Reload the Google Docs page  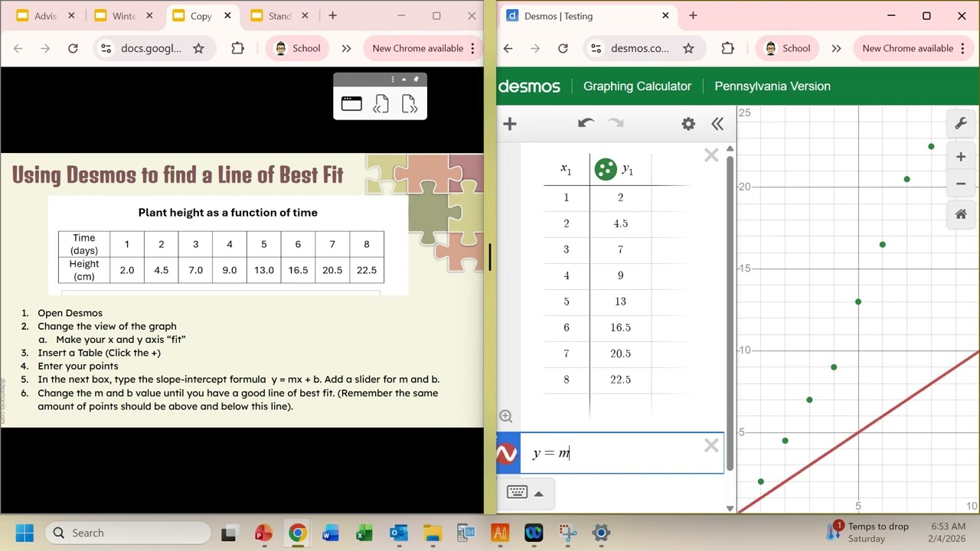[73, 48]
